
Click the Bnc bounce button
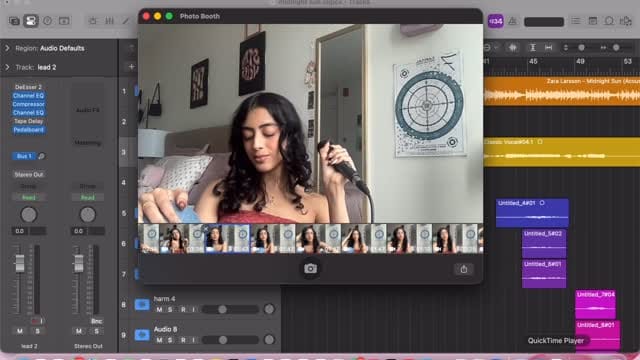pos(96,321)
